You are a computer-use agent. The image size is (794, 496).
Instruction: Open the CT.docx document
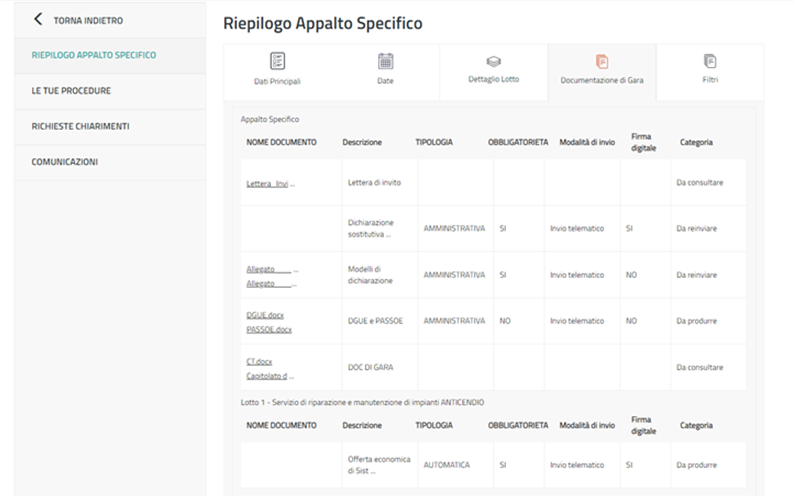(259, 361)
